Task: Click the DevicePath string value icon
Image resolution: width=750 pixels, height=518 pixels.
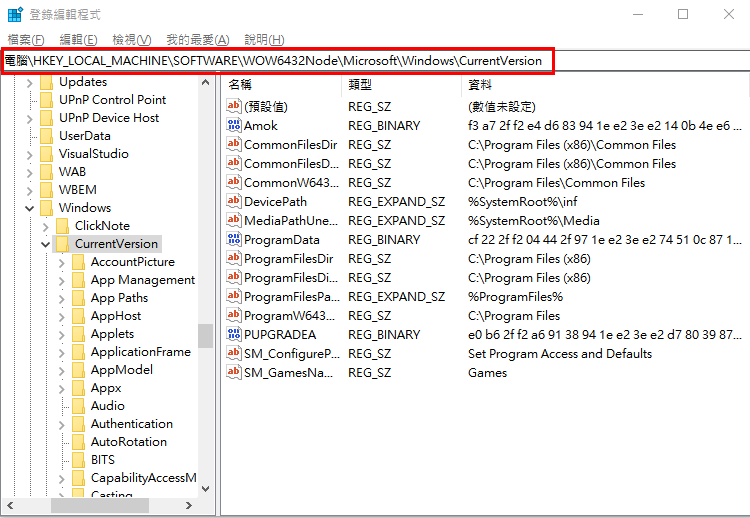Action: tap(233, 201)
